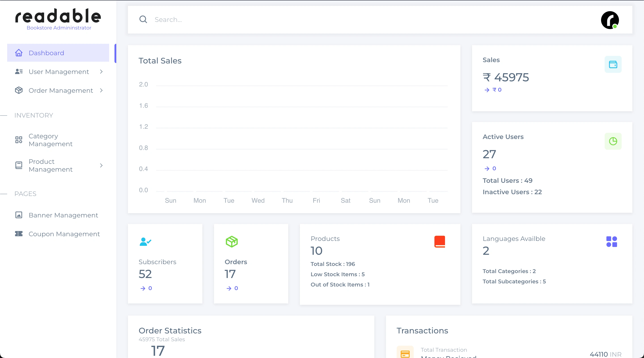Click the ₹ 45975 sales value
This screenshot has width=644, height=358.
pyautogui.click(x=506, y=77)
